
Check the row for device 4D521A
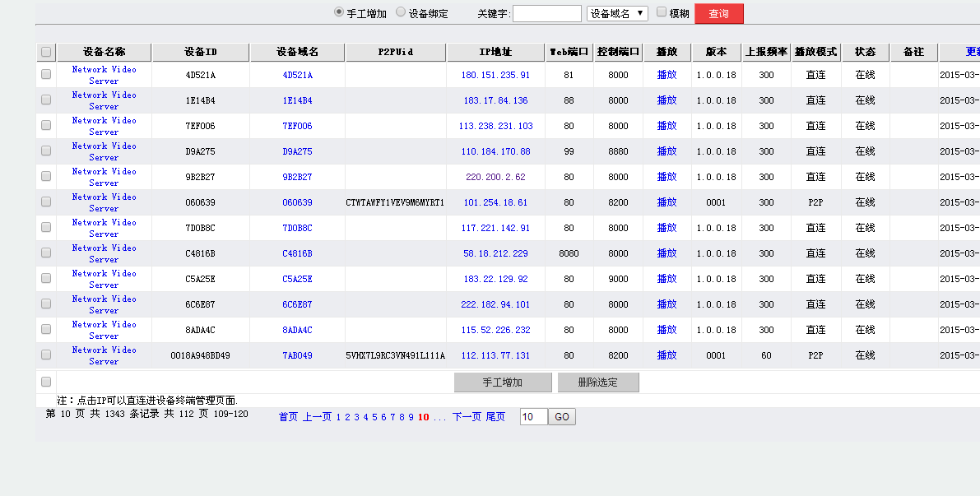(46, 74)
